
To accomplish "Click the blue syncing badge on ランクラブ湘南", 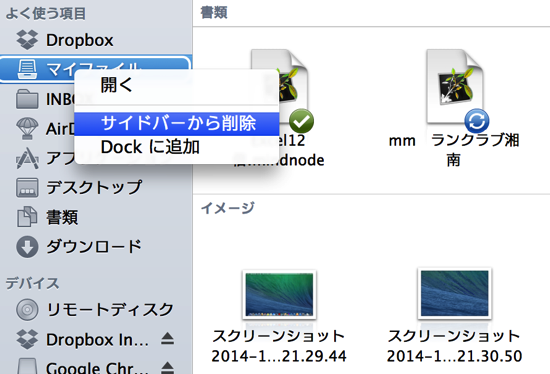I will coord(477,121).
